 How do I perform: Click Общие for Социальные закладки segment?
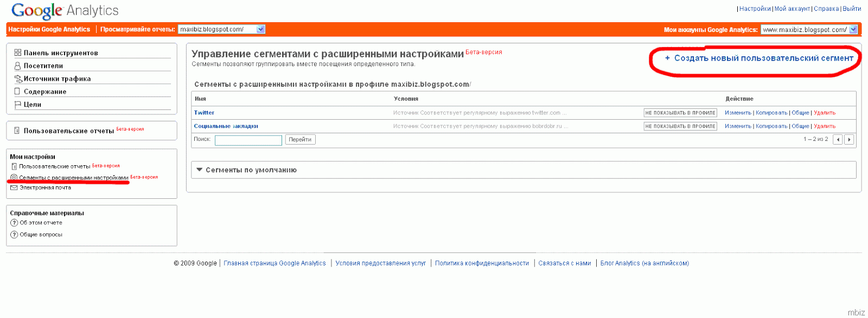800,126
